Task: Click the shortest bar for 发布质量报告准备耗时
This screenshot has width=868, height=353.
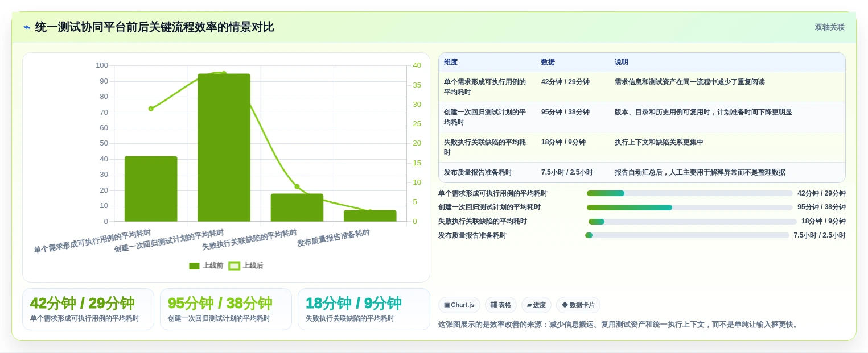Action: 370,215
